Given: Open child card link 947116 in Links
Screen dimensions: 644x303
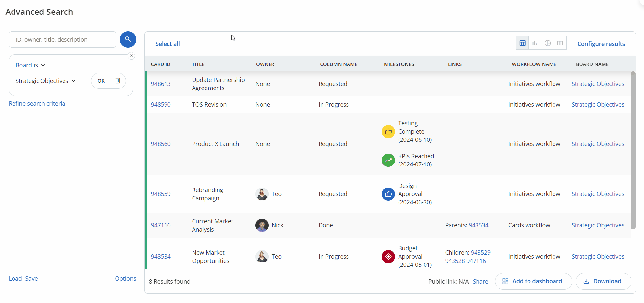Looking at the screenshot, I should 476,261.
